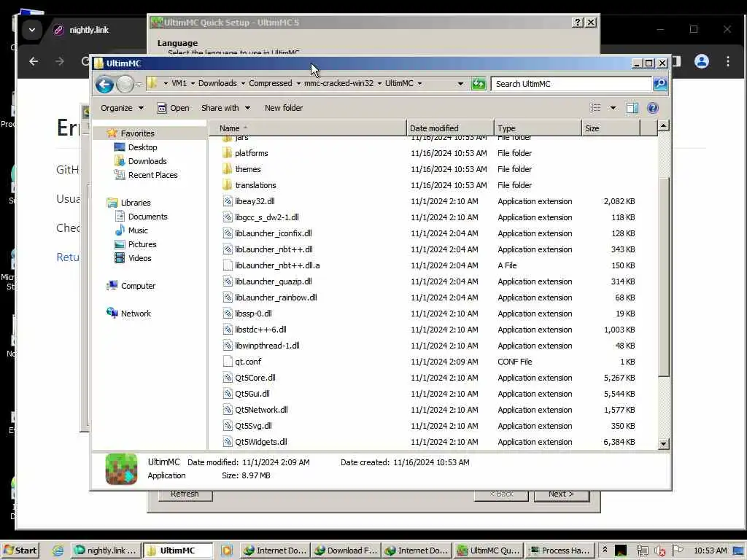Image resolution: width=747 pixels, height=560 pixels.
Task: Open the Share with dropdown
Action: pos(225,108)
